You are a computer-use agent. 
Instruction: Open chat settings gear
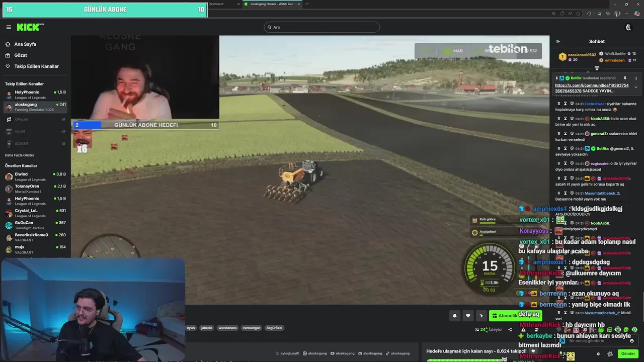point(598,353)
